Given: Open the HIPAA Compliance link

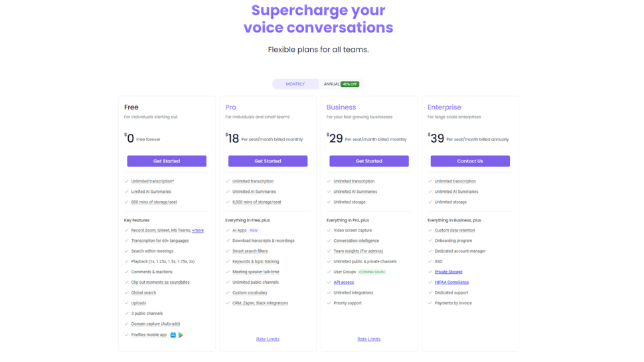Looking at the screenshot, I should pos(451,282).
